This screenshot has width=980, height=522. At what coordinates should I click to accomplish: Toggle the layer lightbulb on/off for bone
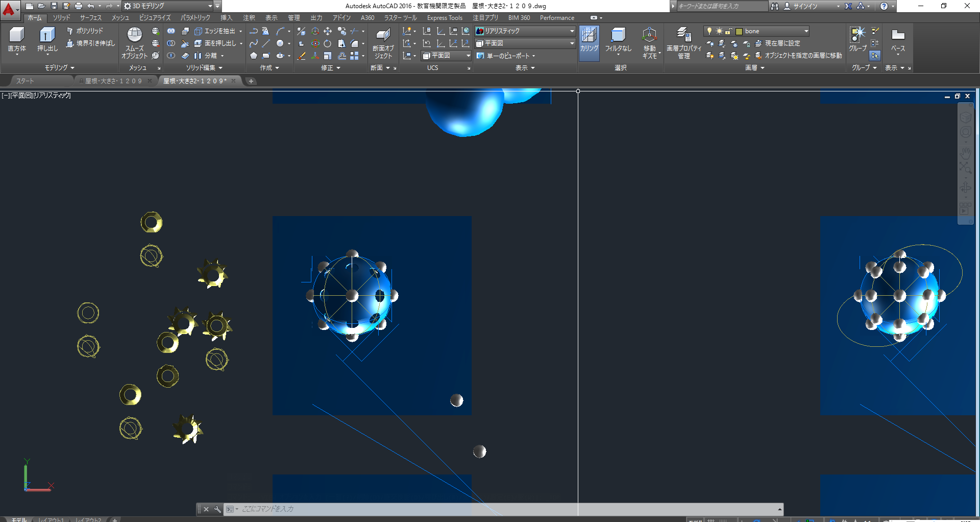tap(709, 31)
